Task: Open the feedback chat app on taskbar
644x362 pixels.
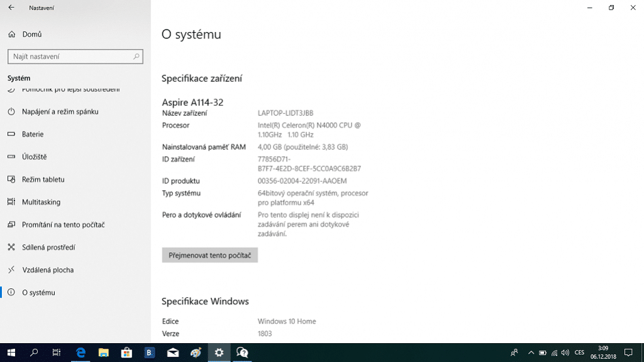Action: tap(242, 353)
